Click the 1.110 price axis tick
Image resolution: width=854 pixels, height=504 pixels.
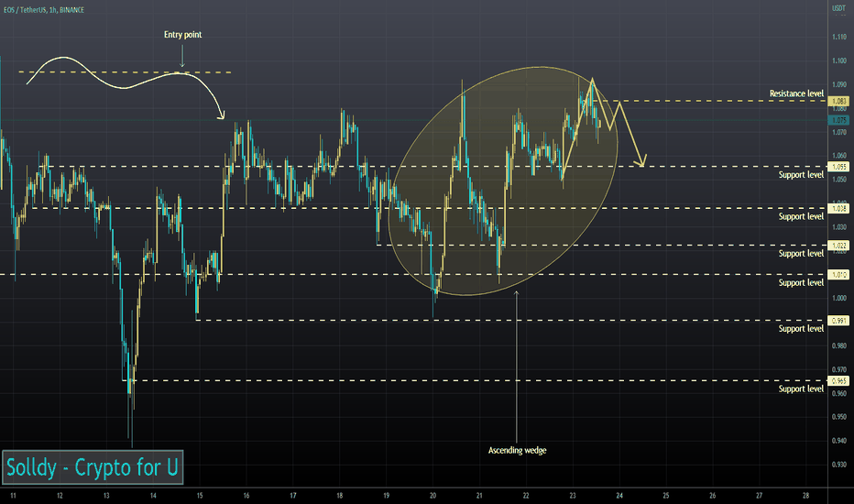tap(839, 37)
